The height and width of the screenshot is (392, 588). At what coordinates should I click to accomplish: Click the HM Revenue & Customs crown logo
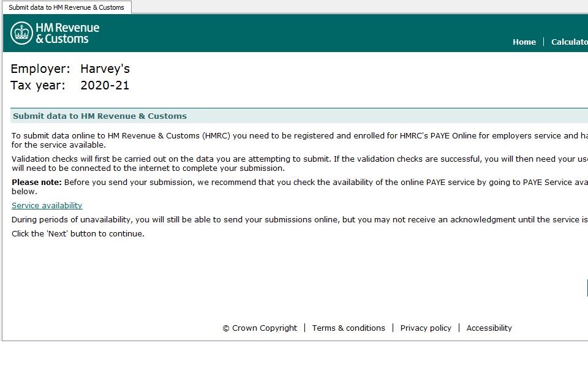click(21, 33)
